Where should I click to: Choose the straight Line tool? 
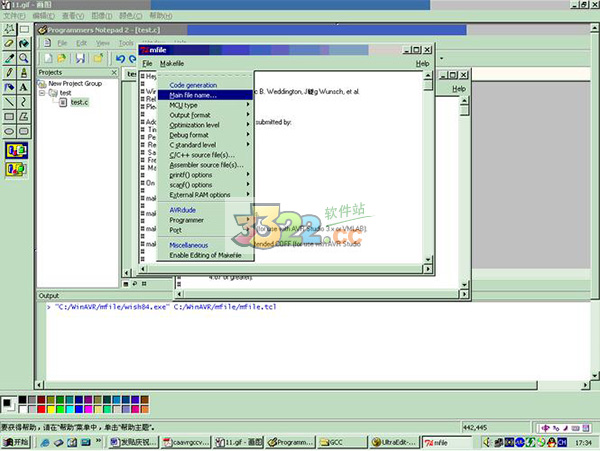point(9,101)
